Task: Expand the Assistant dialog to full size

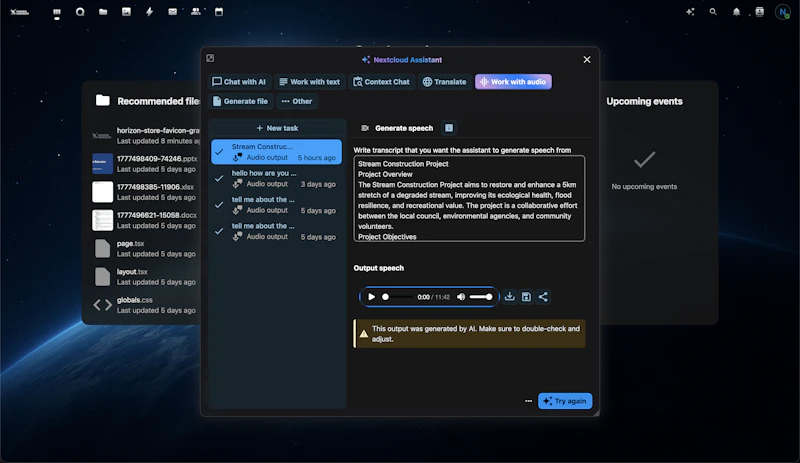Action: tap(210, 58)
